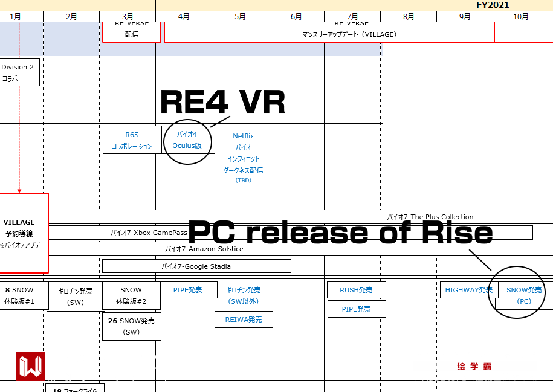Click the VILLAGE 予約導線 red box

click(x=24, y=233)
